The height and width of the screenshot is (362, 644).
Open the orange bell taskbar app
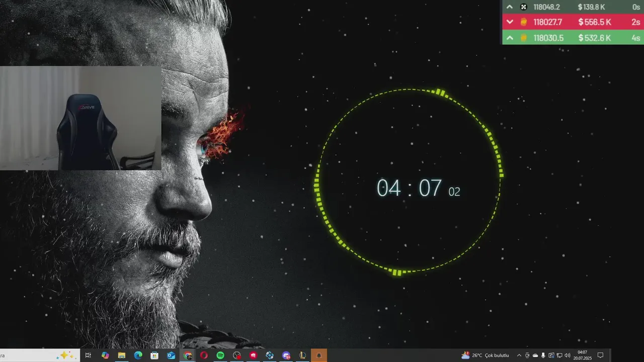pos(318,355)
